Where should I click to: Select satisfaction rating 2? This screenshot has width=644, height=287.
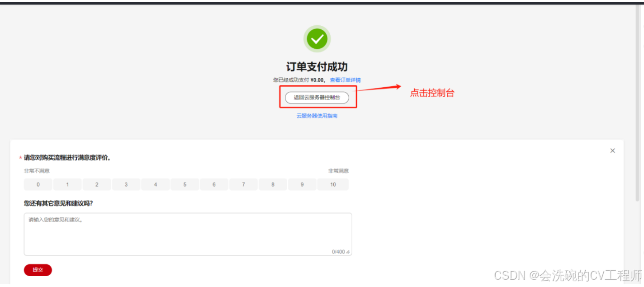97,184
